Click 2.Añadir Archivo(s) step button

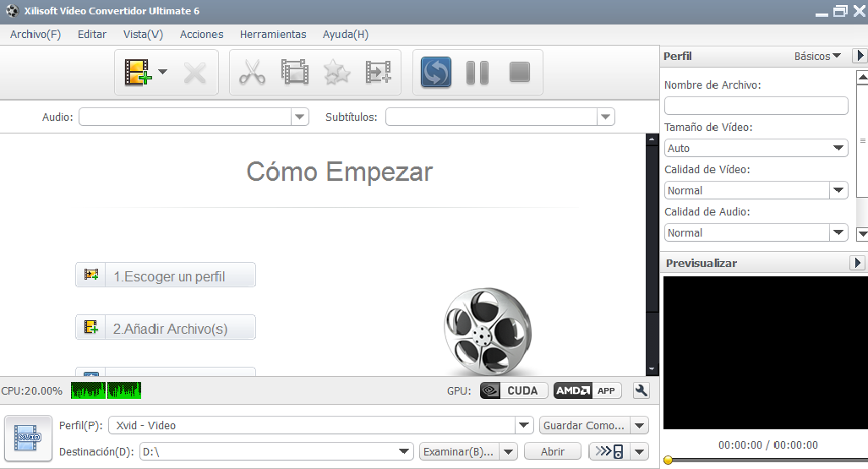166,327
